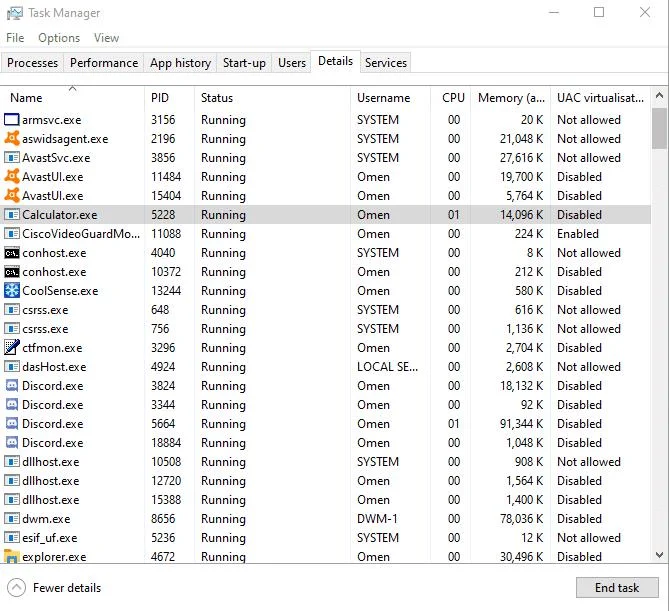
Task: Sort by the CPU column header
Action: click(x=451, y=98)
